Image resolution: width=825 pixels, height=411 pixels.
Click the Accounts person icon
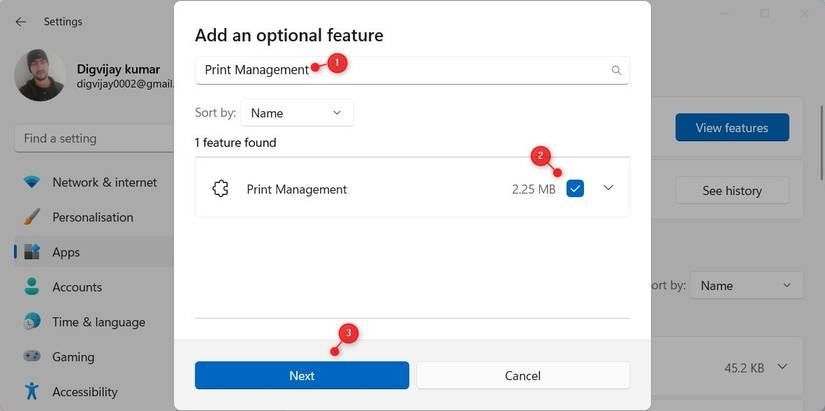[32, 287]
